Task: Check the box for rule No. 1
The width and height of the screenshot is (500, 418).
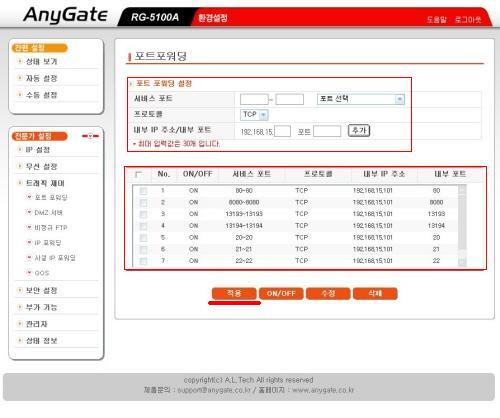Action: (143, 191)
